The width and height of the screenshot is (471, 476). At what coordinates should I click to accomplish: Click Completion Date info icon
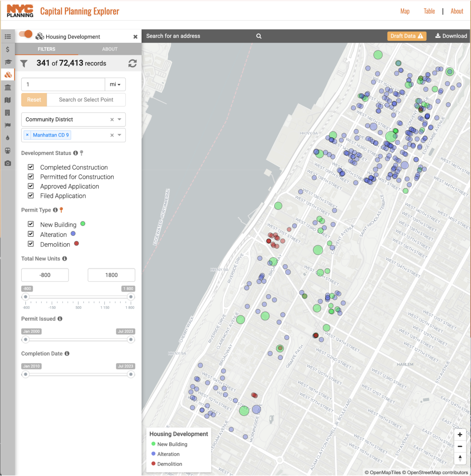pos(67,353)
